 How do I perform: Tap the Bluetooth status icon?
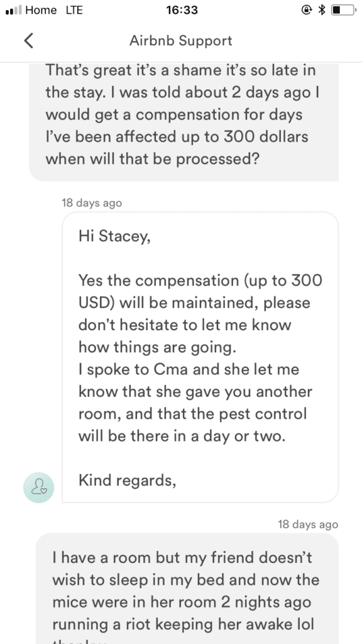click(322, 10)
